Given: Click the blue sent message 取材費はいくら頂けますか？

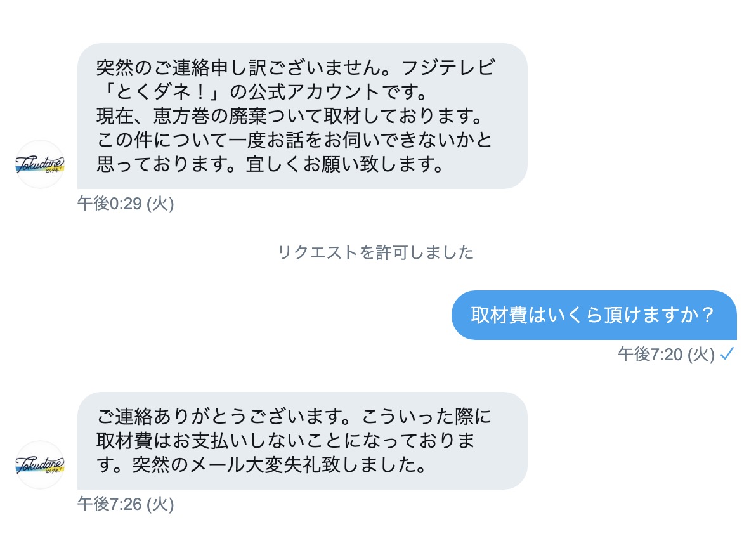Looking at the screenshot, I should [594, 315].
